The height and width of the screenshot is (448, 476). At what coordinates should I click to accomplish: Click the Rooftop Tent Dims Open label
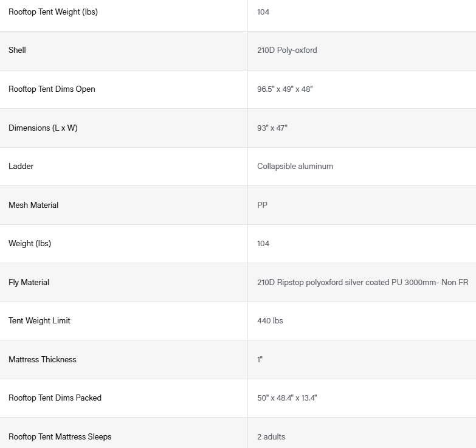[x=52, y=89]
